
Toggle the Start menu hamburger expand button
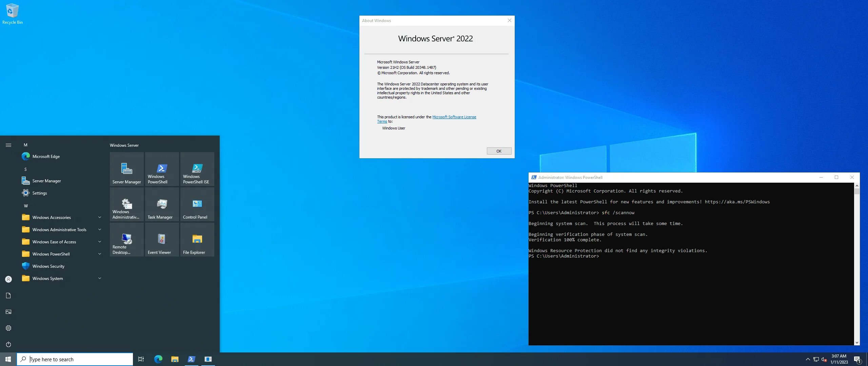click(x=8, y=145)
